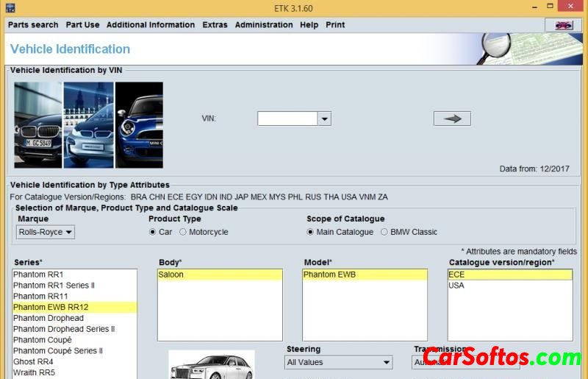
Task: Click the UK flag language icon
Action: click(x=564, y=25)
